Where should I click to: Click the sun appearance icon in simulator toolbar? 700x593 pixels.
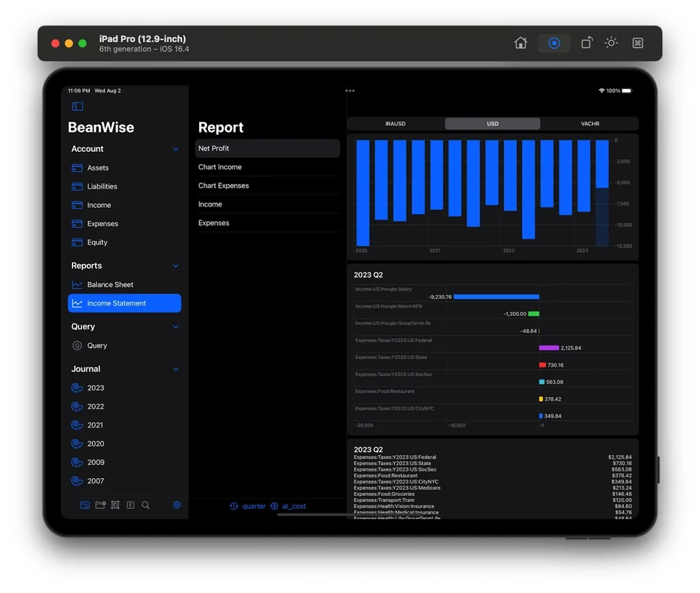pyautogui.click(x=611, y=43)
